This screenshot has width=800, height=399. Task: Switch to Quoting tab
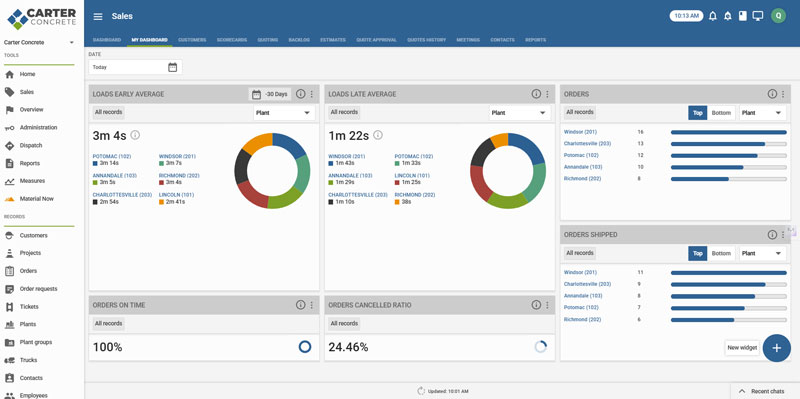pyautogui.click(x=267, y=40)
